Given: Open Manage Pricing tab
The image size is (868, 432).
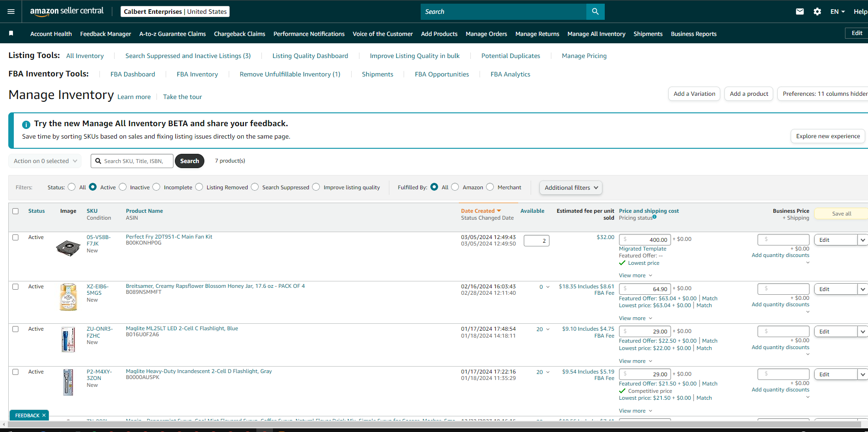Looking at the screenshot, I should tap(584, 56).
